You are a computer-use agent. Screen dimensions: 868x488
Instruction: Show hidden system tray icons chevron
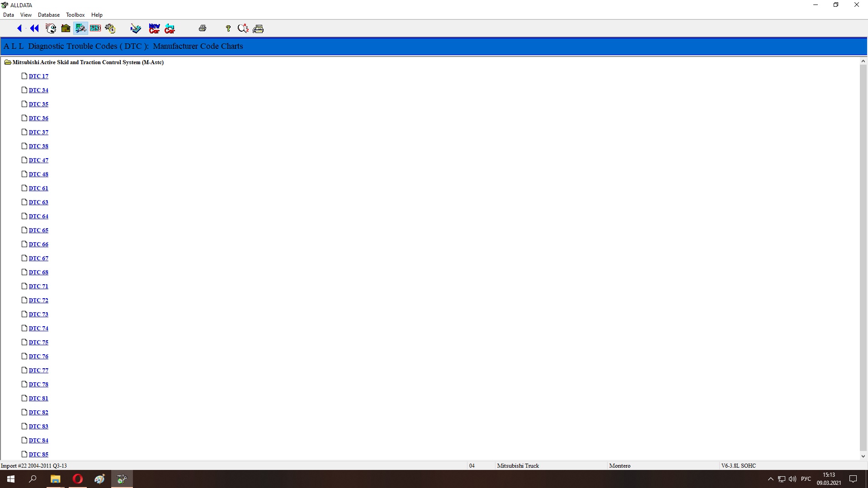coord(771,479)
